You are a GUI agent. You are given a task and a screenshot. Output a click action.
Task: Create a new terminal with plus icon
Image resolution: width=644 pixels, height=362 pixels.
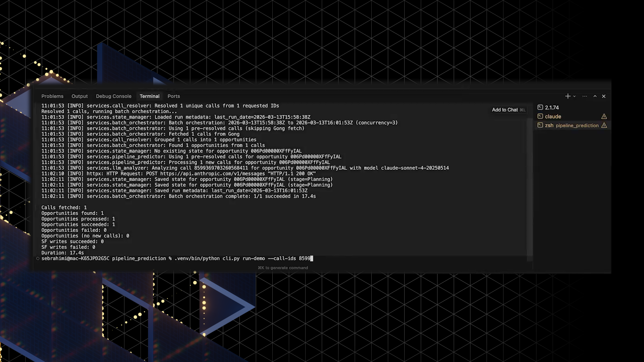click(568, 96)
